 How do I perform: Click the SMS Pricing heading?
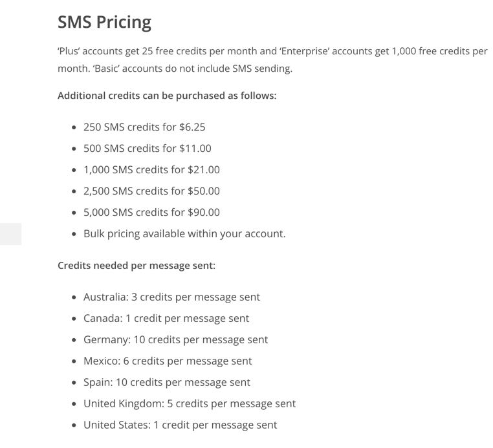[x=104, y=23]
